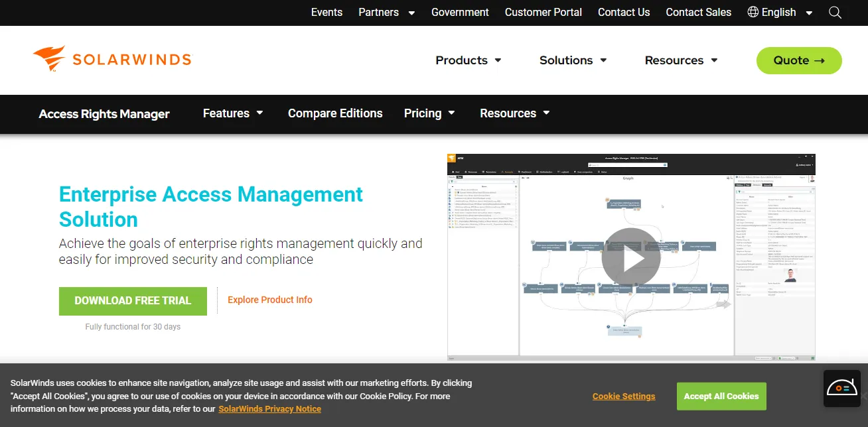Open the SolarWinds Privacy Notice link
The height and width of the screenshot is (427, 868).
(x=269, y=409)
